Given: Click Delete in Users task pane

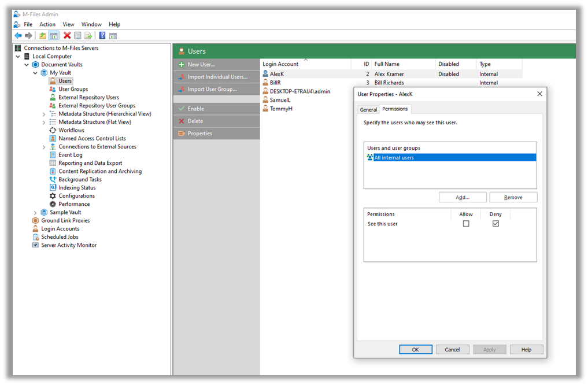Looking at the screenshot, I should [216, 121].
